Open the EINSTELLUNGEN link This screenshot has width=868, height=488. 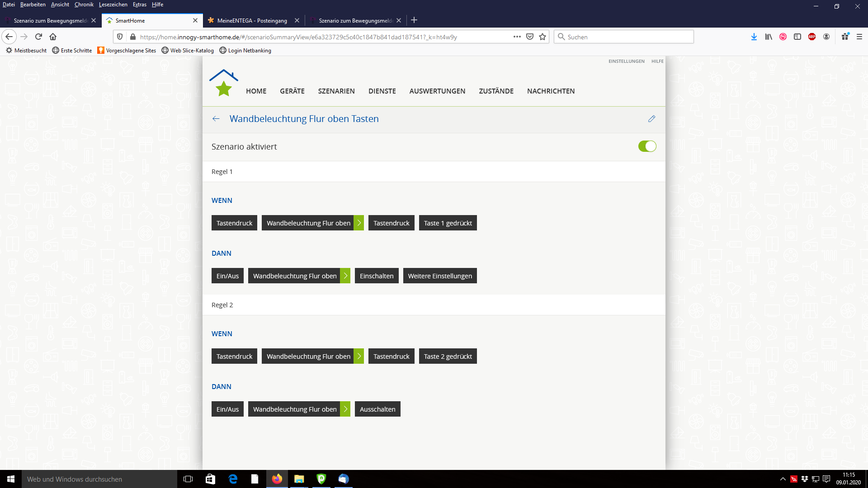(626, 61)
